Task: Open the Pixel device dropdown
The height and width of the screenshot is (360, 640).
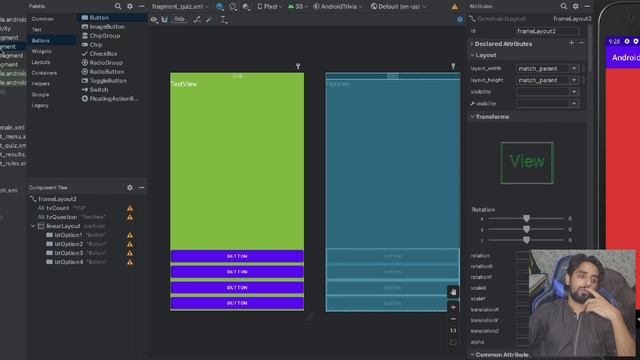Action: [270, 7]
